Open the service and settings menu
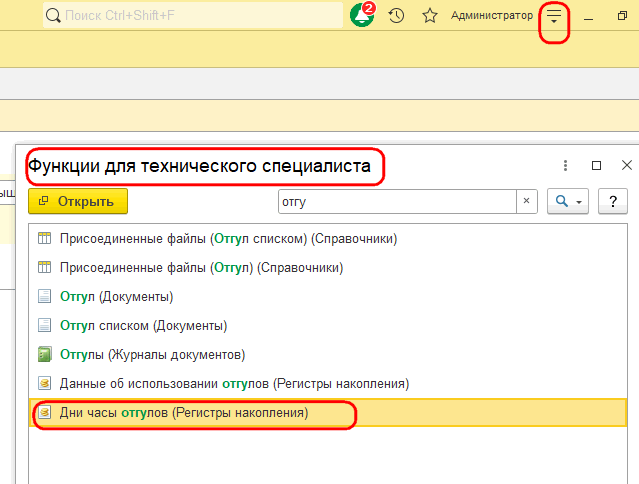 (554, 16)
